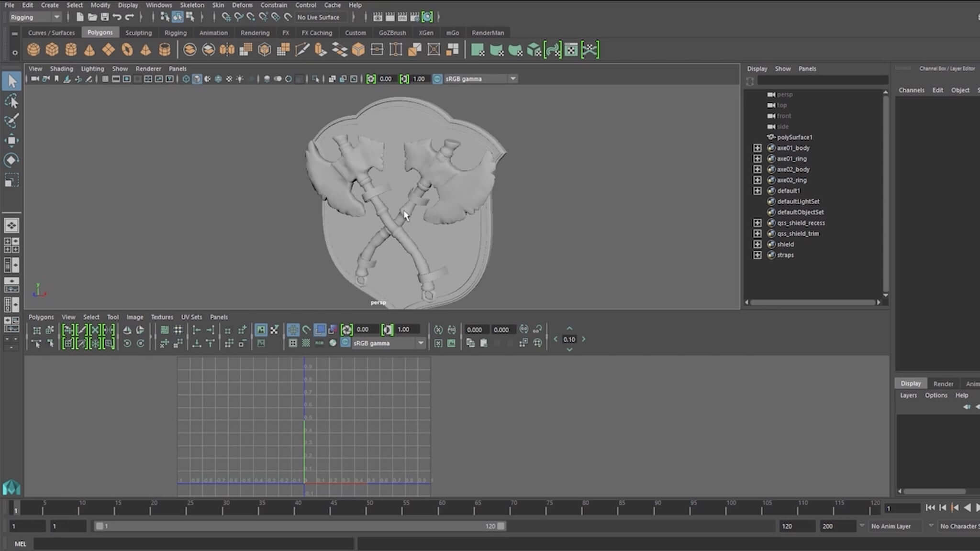Toggle the viewport grid display icon
The image size is (980, 551).
click(x=105, y=79)
